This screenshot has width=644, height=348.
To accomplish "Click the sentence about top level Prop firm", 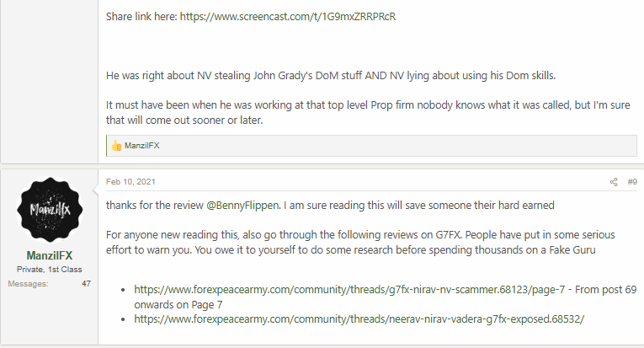I will coord(368,113).
